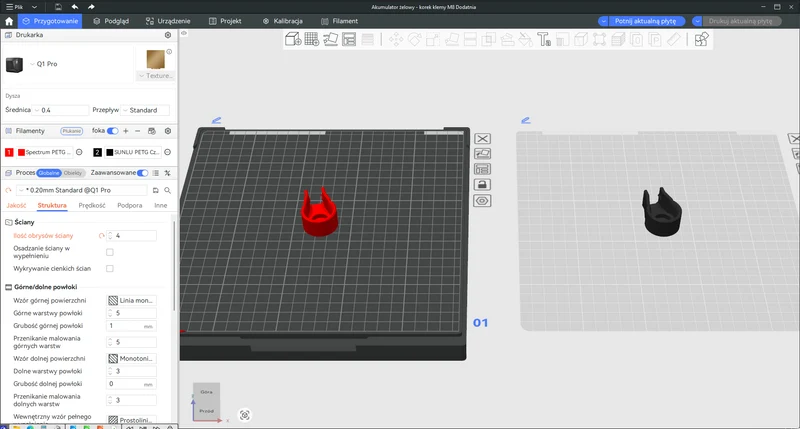Click the plus to add a filament

coord(126,131)
